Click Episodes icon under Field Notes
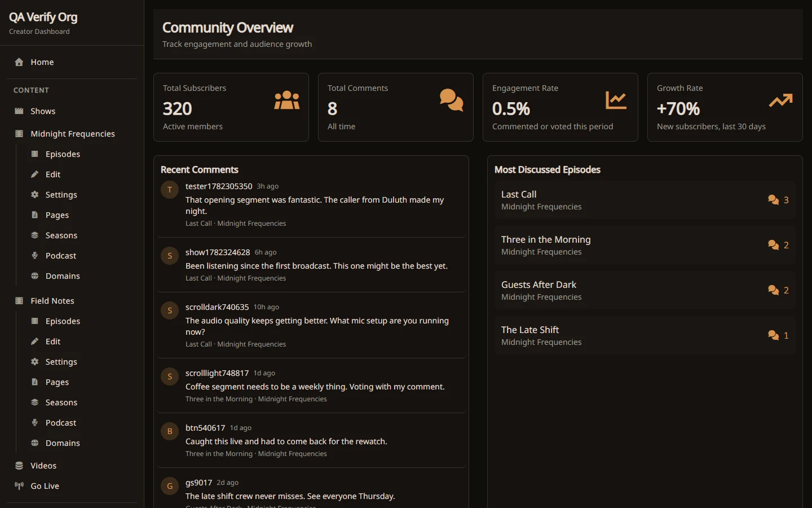Screen dimensions: 812x508 [x=34, y=321]
